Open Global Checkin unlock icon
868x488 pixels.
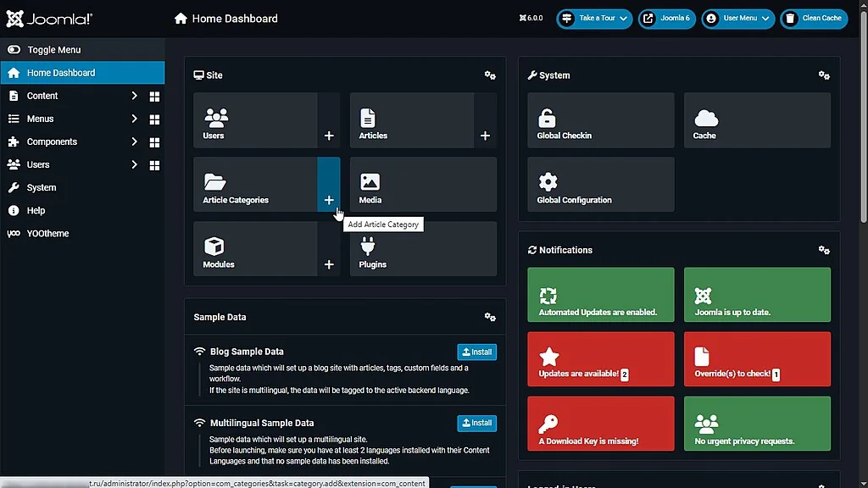point(548,118)
